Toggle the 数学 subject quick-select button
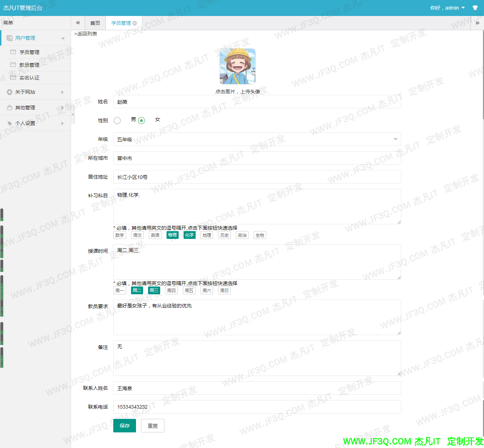Image resolution: width=484 pixels, height=448 pixels. click(119, 235)
